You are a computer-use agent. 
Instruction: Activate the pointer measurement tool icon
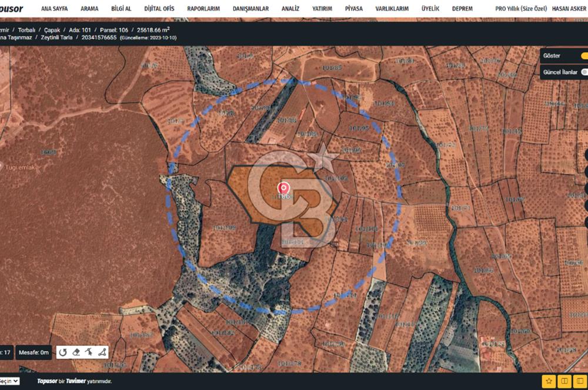(89, 352)
